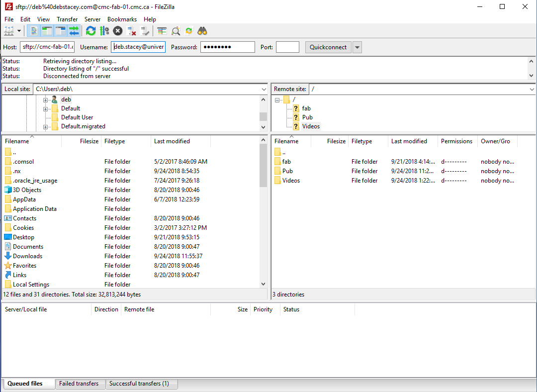This screenshot has height=392, width=537.
Task: Click the Port input field
Action: pyautogui.click(x=288, y=47)
